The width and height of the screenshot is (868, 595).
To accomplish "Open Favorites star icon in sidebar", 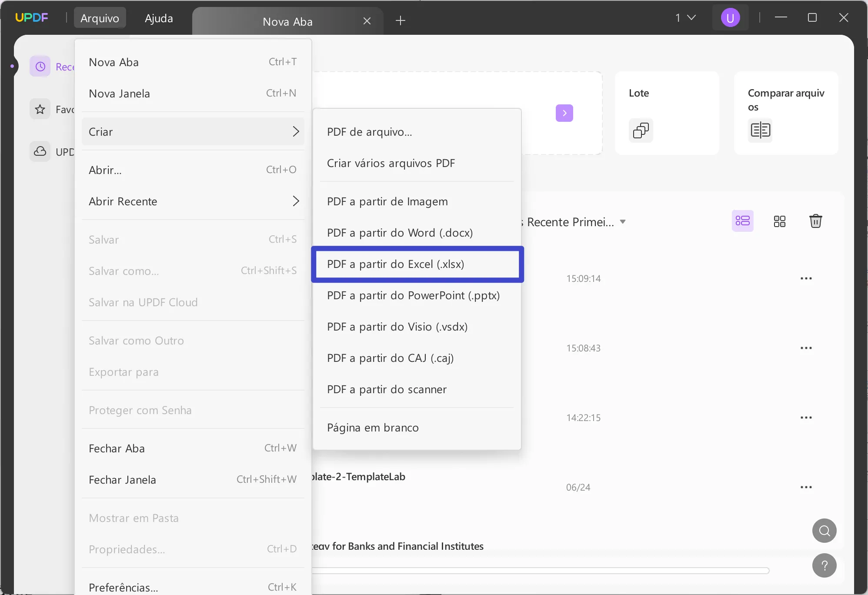I will [x=40, y=109].
